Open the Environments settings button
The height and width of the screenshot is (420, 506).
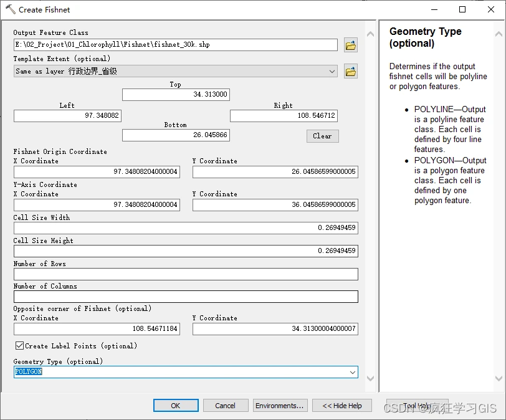click(280, 406)
